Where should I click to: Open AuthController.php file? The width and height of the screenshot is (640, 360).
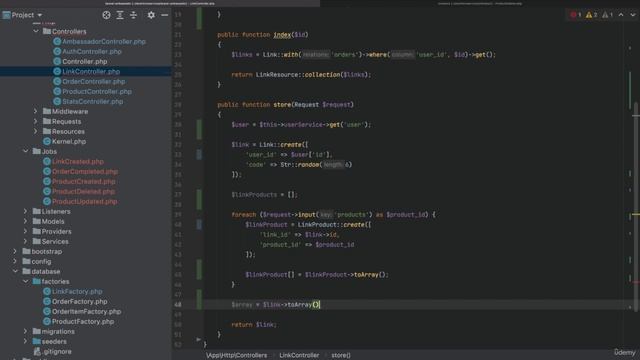point(92,51)
